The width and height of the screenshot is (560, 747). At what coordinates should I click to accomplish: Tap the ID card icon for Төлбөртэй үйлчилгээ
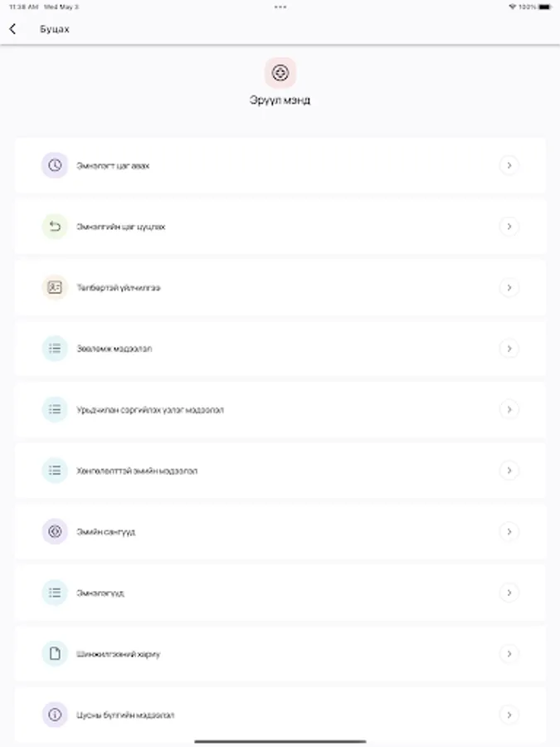click(55, 287)
